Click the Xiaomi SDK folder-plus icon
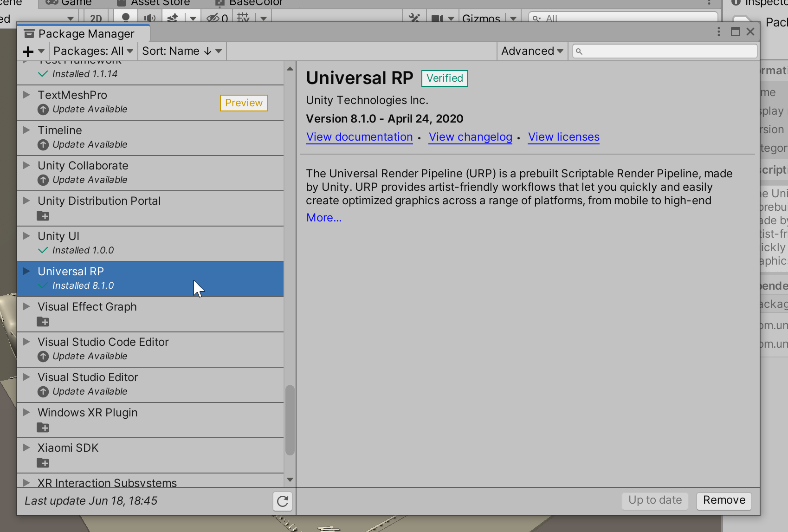 [x=43, y=463]
